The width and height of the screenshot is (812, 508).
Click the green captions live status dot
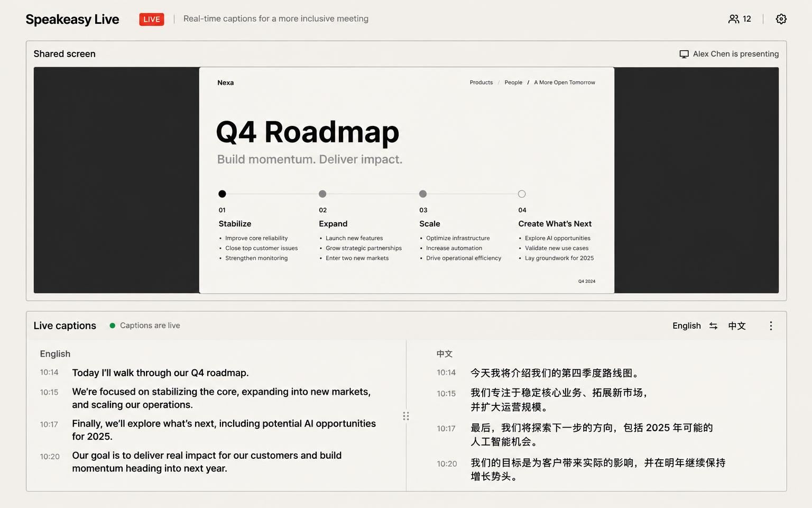tap(112, 325)
